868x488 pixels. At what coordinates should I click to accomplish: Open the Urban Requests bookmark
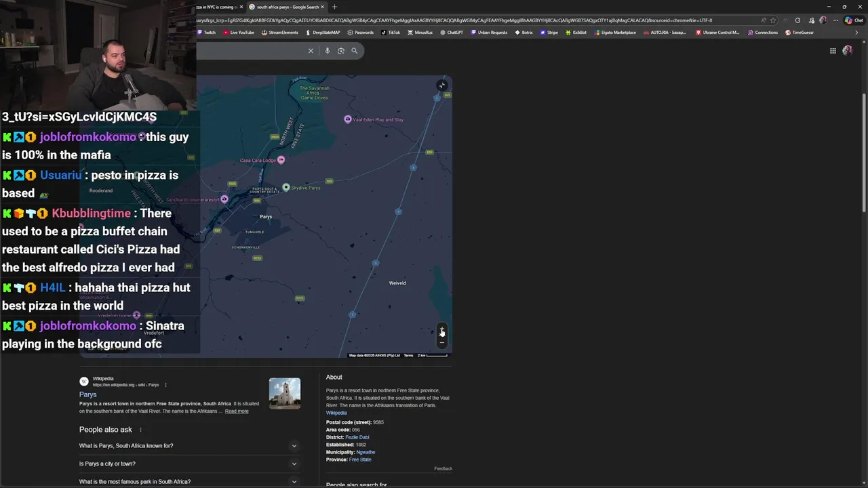click(x=489, y=33)
